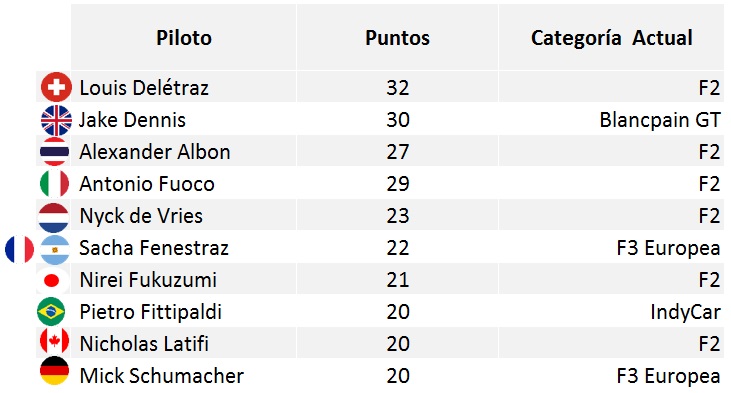Click the Brazilian flag beside Pietro Fittipaldi

point(51,311)
